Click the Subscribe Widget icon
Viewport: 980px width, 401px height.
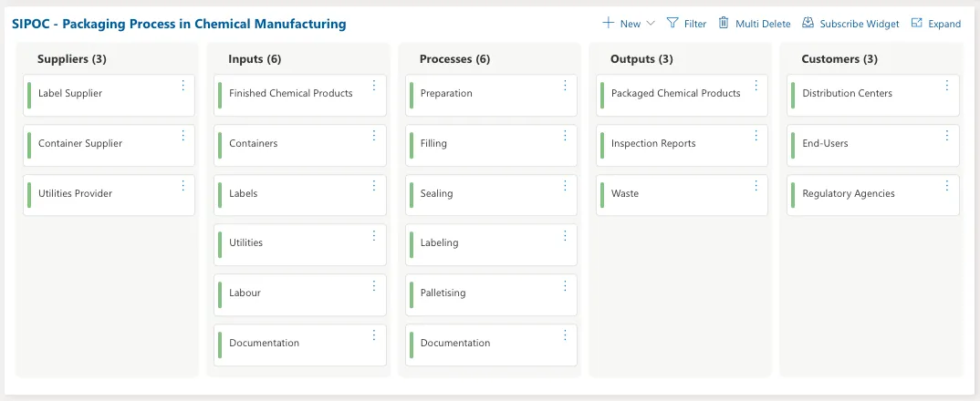click(x=808, y=23)
